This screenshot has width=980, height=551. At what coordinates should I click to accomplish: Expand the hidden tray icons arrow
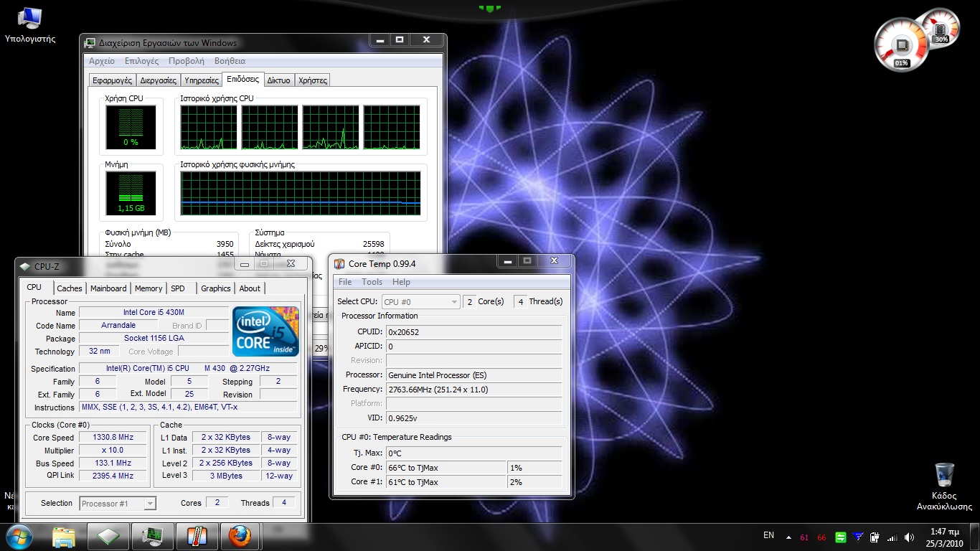(788, 537)
